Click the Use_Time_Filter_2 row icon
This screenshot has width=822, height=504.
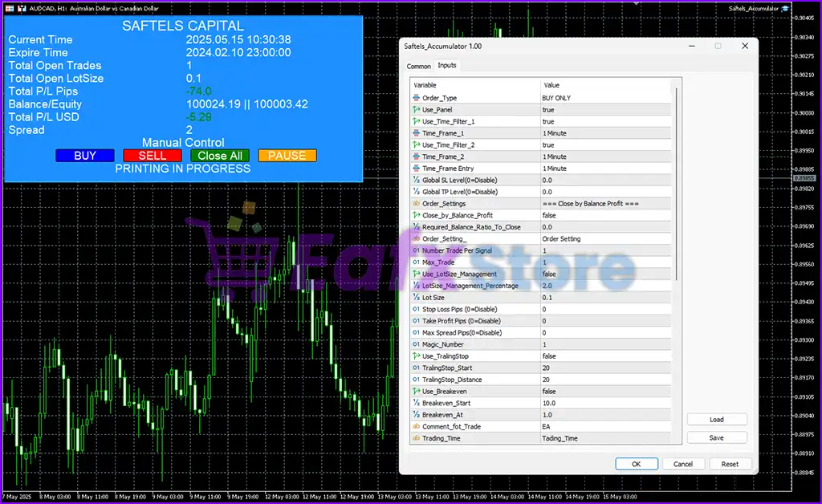click(417, 144)
